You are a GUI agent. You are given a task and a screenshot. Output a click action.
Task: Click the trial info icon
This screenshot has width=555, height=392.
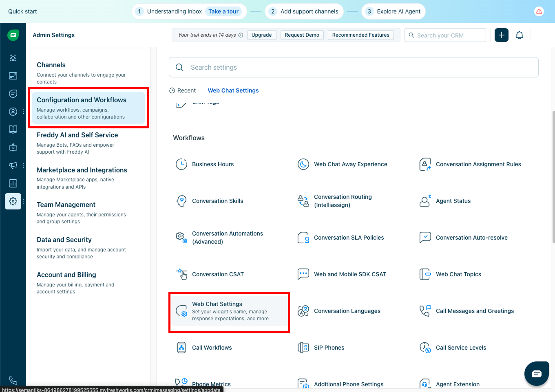[241, 35]
